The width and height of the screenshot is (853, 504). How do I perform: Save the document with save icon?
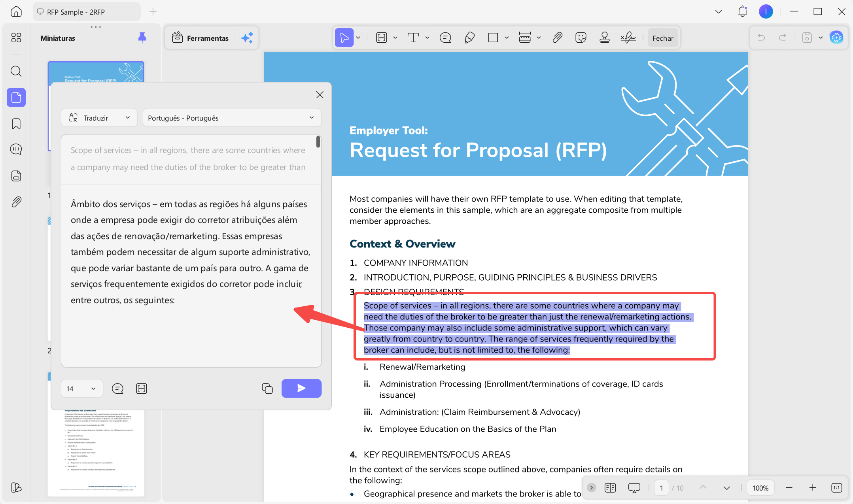[x=807, y=38]
